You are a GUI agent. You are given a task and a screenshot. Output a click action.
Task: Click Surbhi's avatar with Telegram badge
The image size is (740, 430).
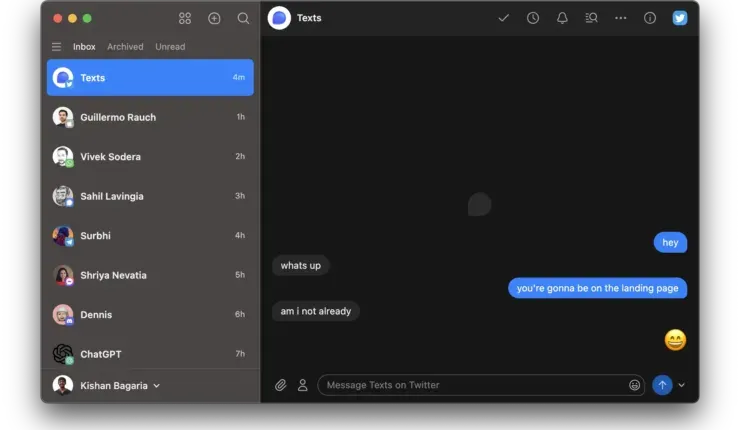(63, 236)
